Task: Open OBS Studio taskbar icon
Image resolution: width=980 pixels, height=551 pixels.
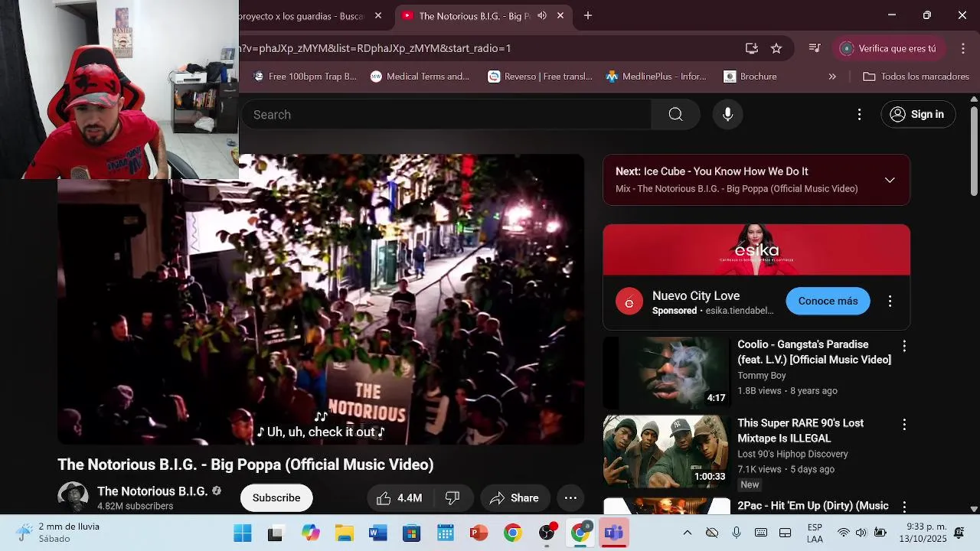Action: click(547, 533)
